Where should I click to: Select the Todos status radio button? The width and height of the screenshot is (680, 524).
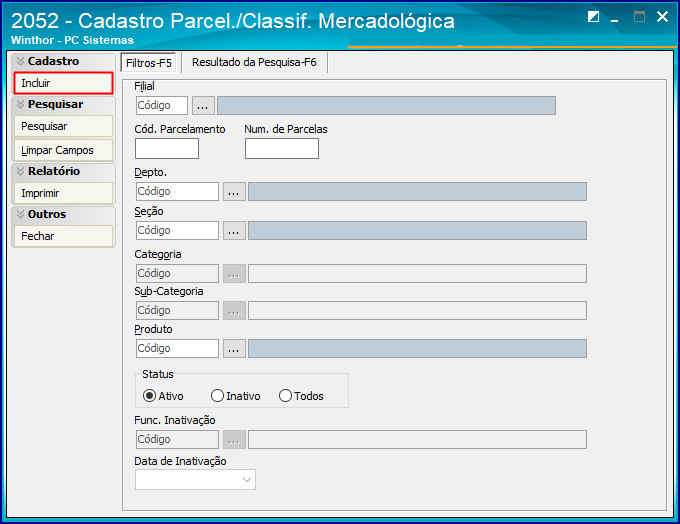(285, 396)
